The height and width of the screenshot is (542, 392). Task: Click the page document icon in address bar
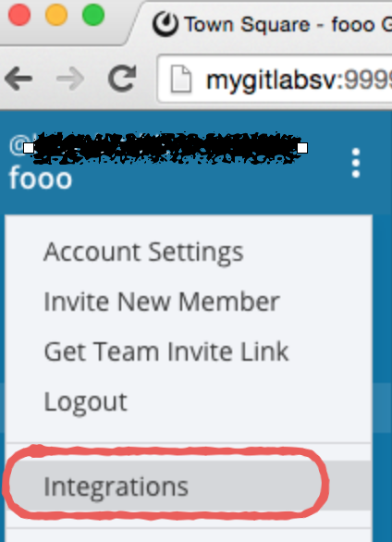[x=181, y=79]
